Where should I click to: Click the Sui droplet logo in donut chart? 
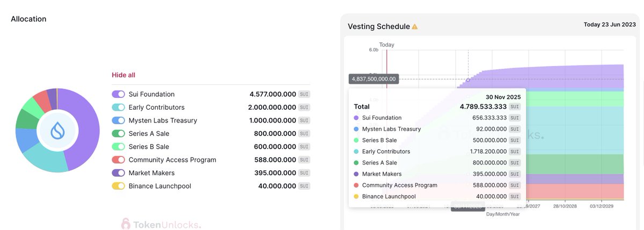coord(57,131)
